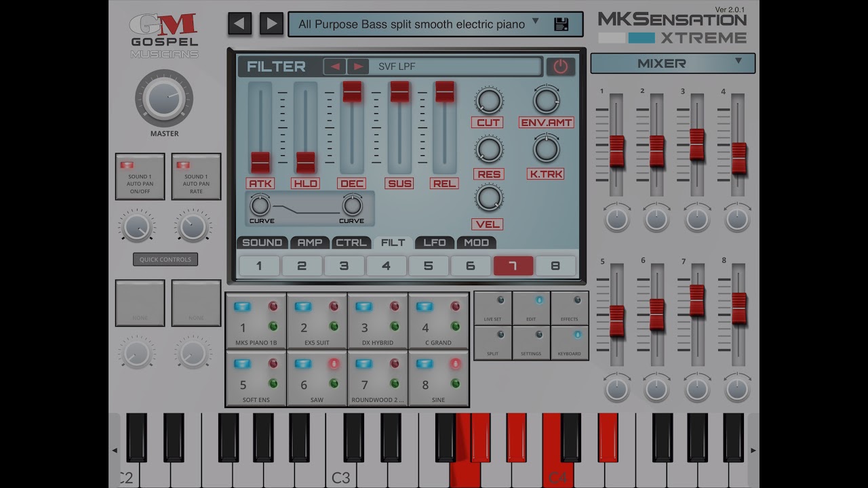868x488 pixels.
Task: Click the mixer channel 4 pan knob
Action: point(737,218)
